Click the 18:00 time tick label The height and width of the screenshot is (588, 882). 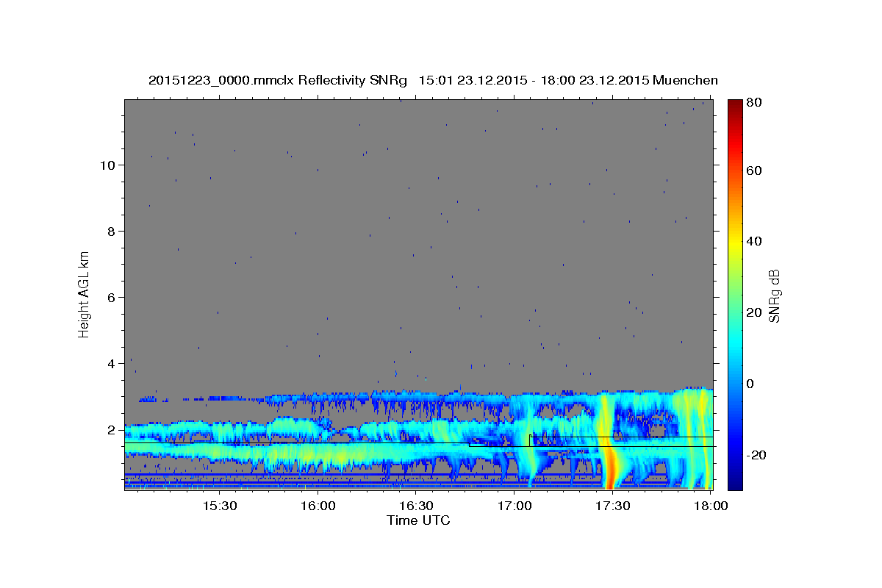coord(711,506)
